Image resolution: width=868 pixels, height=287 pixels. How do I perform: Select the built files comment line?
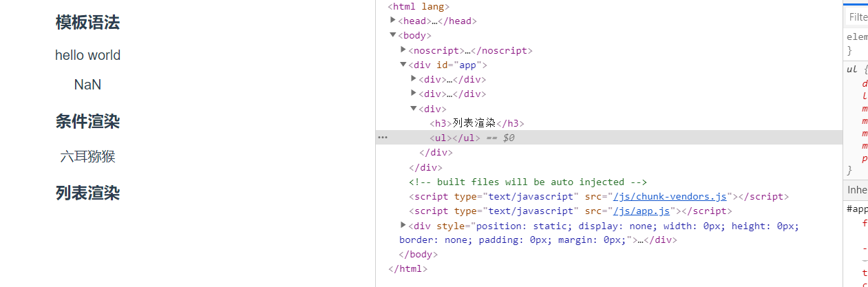528,182
